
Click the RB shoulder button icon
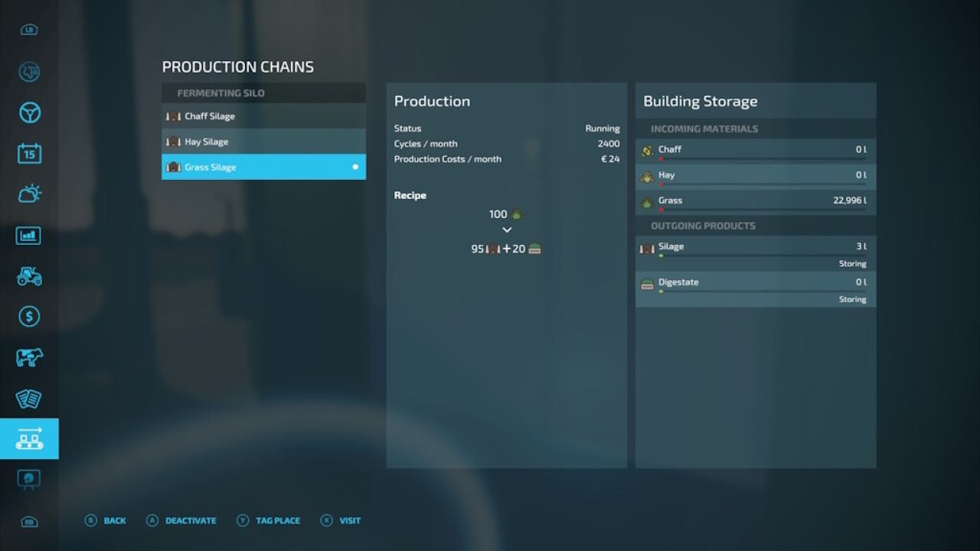(29, 522)
